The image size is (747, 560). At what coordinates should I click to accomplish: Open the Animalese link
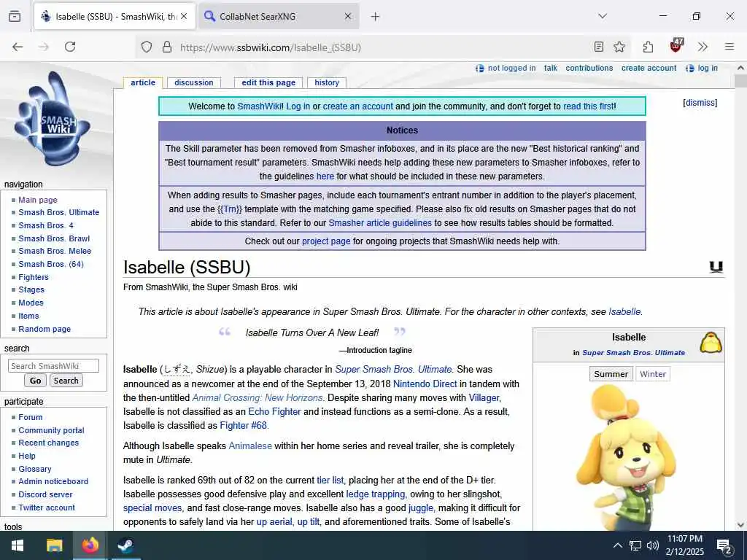click(250, 446)
